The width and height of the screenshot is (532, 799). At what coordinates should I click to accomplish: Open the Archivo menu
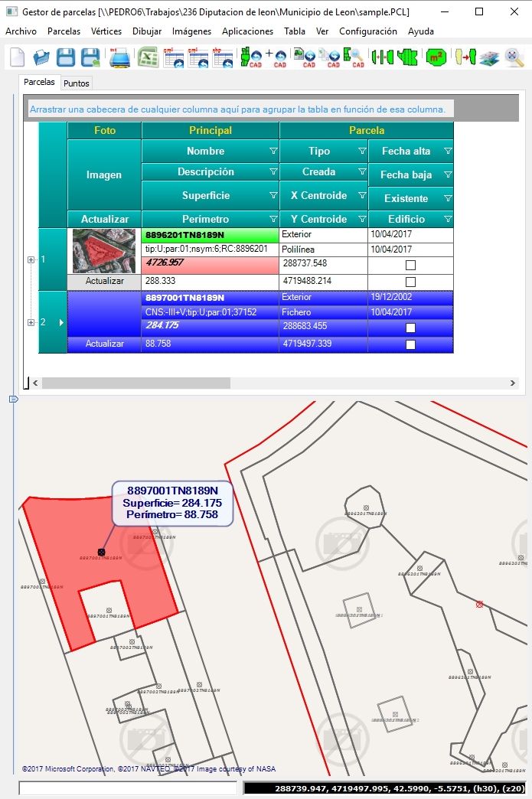(x=21, y=31)
